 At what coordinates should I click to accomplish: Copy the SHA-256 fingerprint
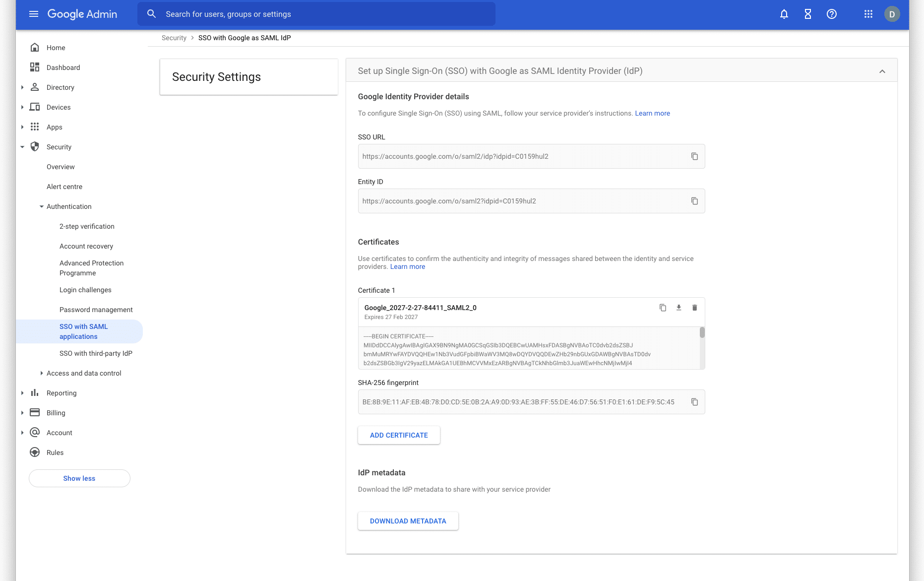[x=694, y=402]
